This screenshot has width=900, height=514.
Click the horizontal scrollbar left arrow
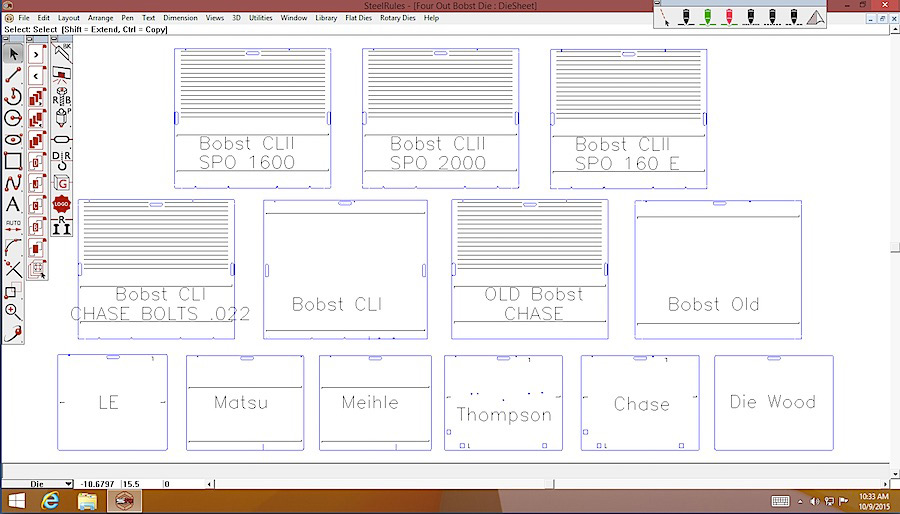pos(210,484)
